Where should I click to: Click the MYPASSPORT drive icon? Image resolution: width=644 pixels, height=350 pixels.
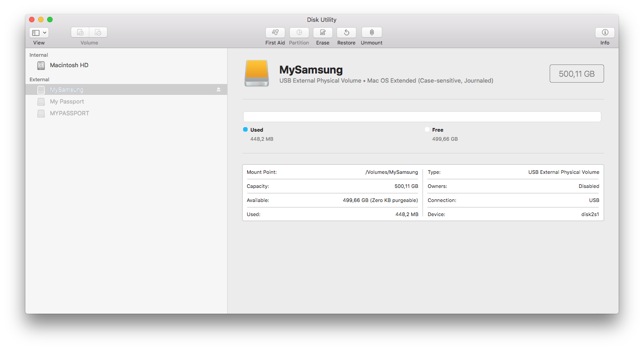41,113
